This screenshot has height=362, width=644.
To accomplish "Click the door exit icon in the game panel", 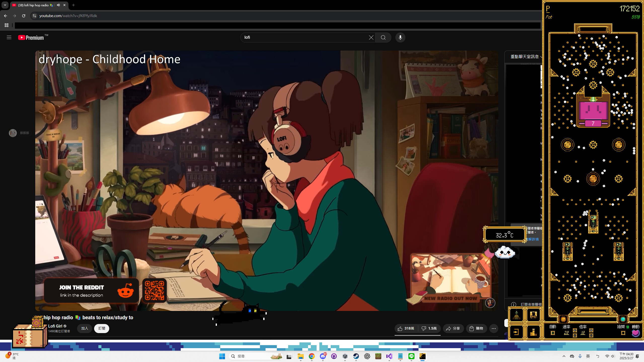I will pyautogui.click(x=516, y=333).
